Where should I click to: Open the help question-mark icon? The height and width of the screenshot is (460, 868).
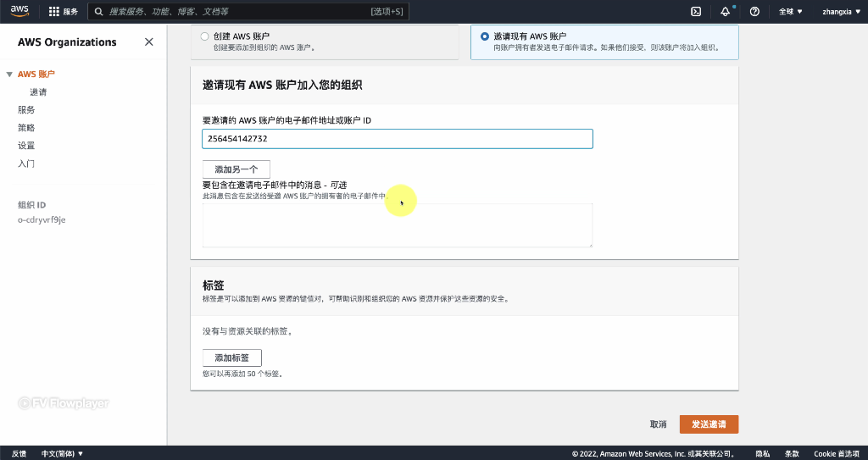754,12
